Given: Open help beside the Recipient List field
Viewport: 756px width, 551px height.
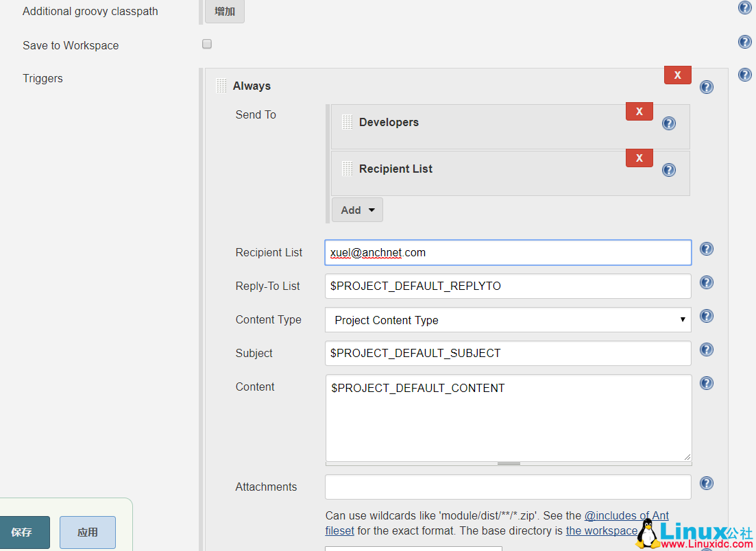Looking at the screenshot, I should (x=706, y=249).
